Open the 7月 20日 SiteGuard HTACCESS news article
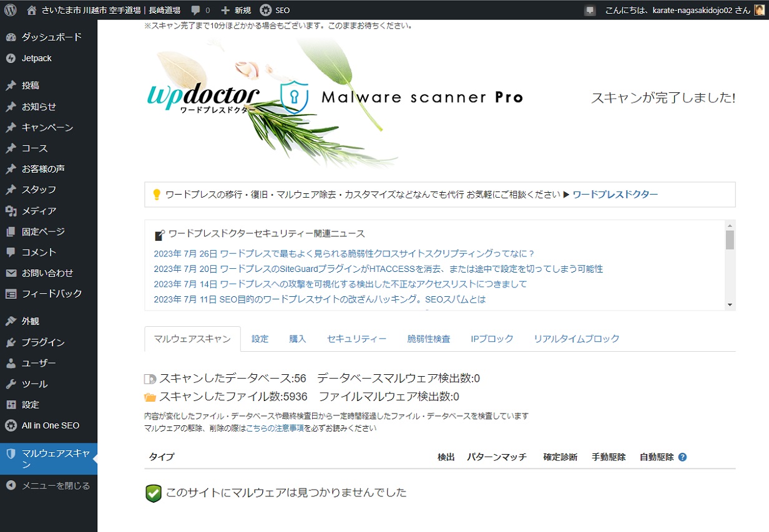Image resolution: width=769 pixels, height=532 pixels. click(x=378, y=269)
